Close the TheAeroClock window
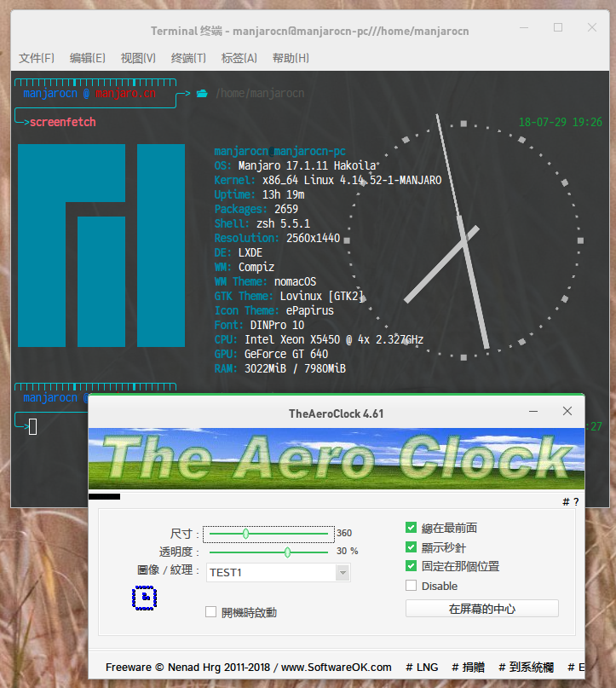 (x=567, y=411)
